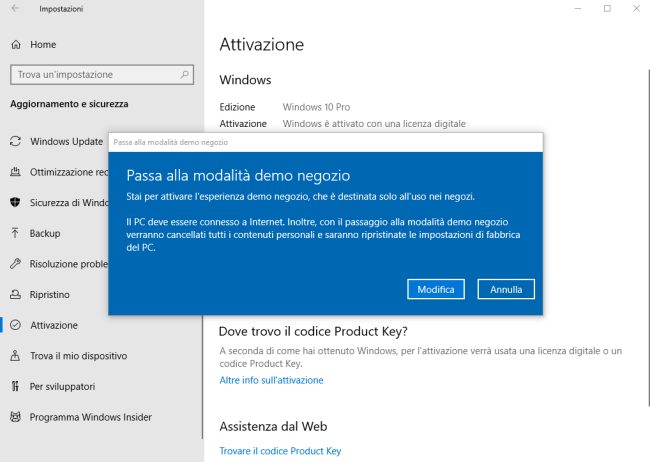Close the Impostazioni window
The height and width of the screenshot is (462, 650).
point(636,8)
